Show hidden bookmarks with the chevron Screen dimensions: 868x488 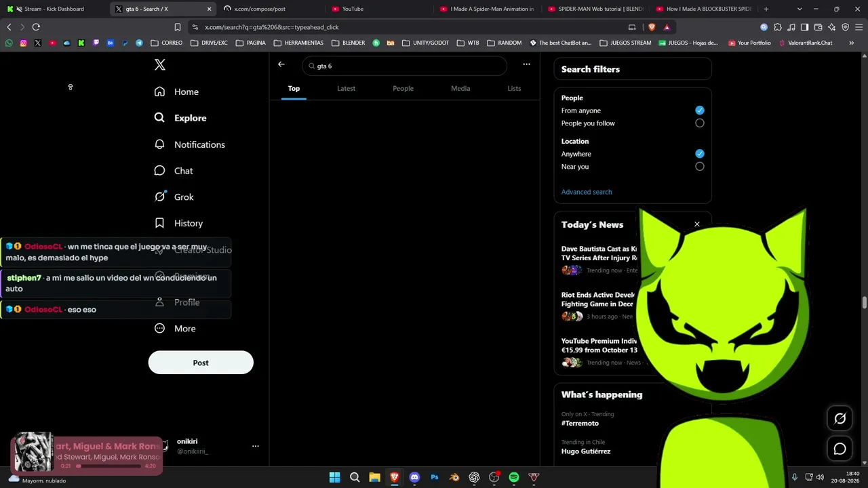point(851,43)
